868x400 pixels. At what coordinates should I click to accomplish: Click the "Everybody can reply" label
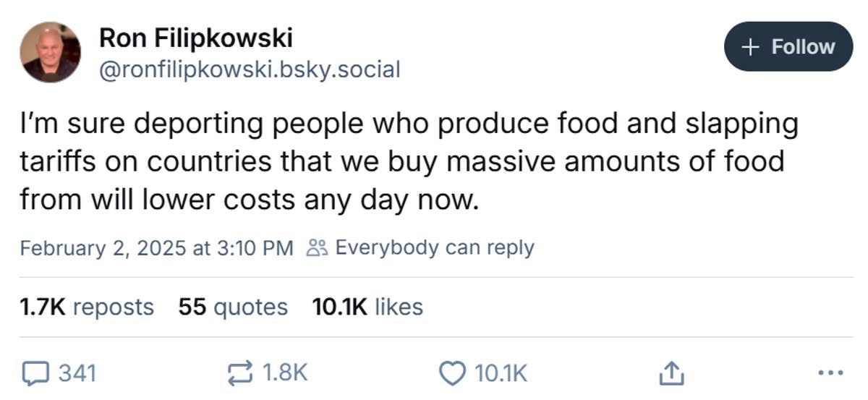tap(434, 248)
